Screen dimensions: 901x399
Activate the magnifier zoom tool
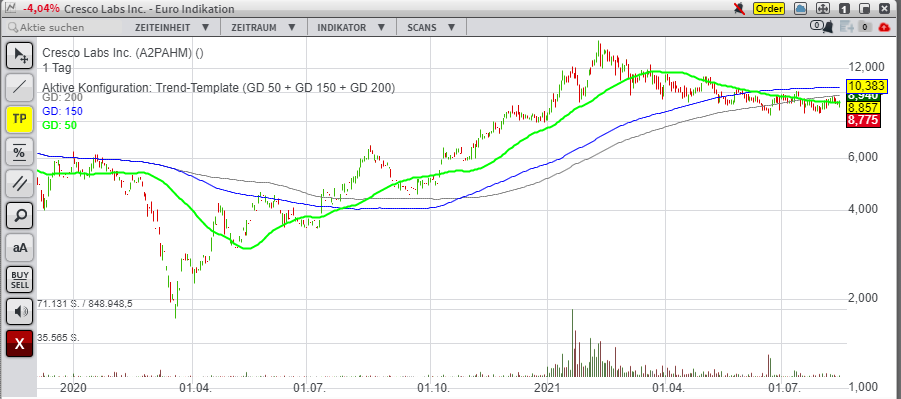pyautogui.click(x=20, y=216)
